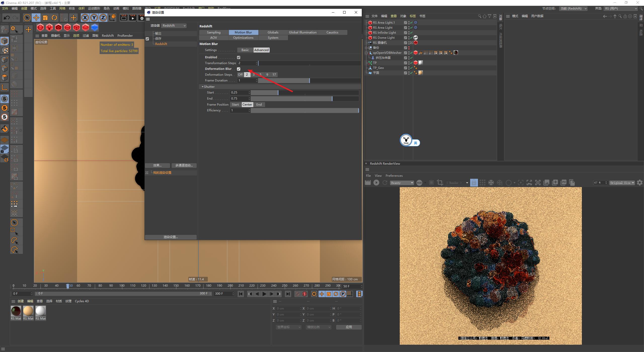This screenshot has height=352, width=644.
Task: Uncheck the Deformation Blur checkbox
Action: click(238, 69)
